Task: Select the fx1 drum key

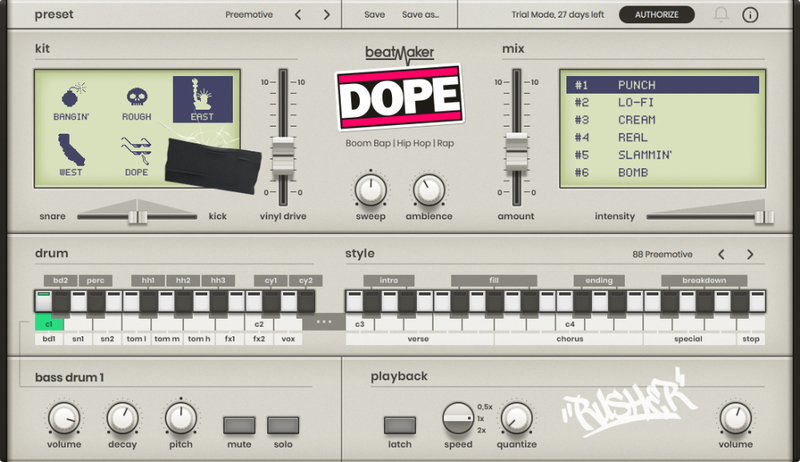Action: 230,339
